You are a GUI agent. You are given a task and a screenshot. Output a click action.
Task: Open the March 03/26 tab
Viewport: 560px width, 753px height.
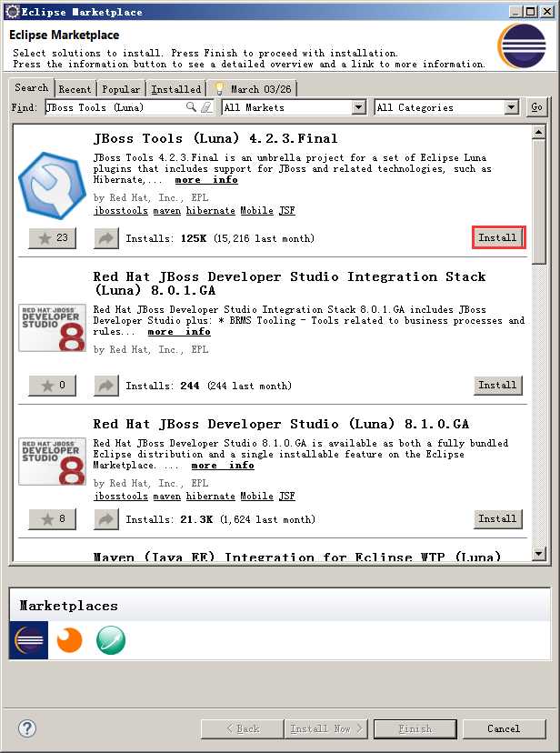pos(253,89)
